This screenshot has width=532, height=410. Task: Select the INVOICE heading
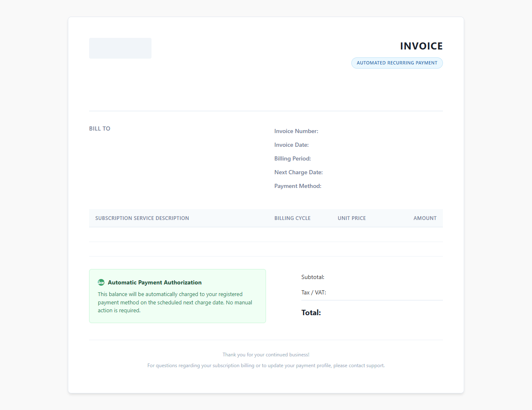[x=421, y=46]
